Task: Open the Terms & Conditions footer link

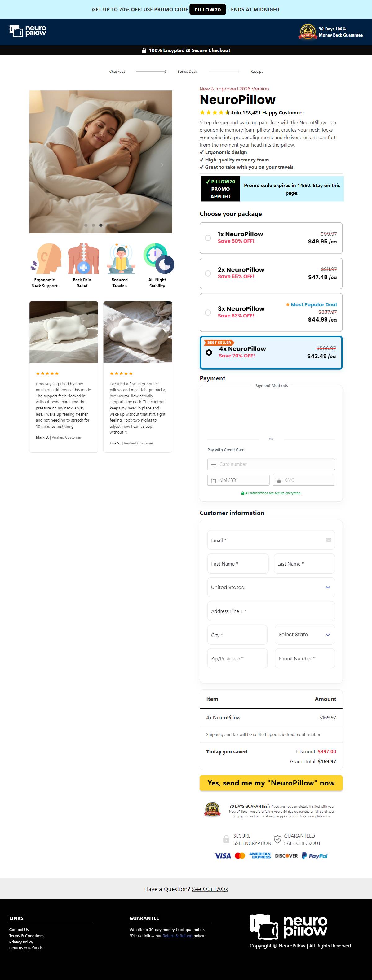Action: click(27, 935)
